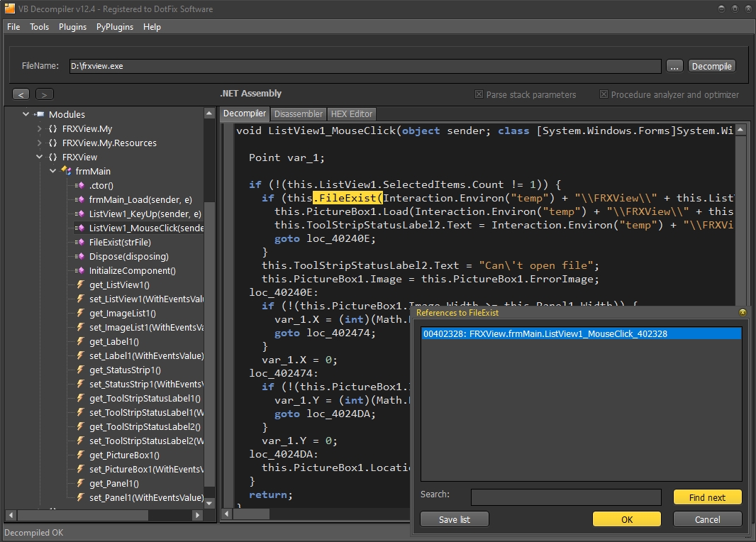Click the tree panel scroll down arrow
Screen dimensions: 756x542
tap(209, 503)
